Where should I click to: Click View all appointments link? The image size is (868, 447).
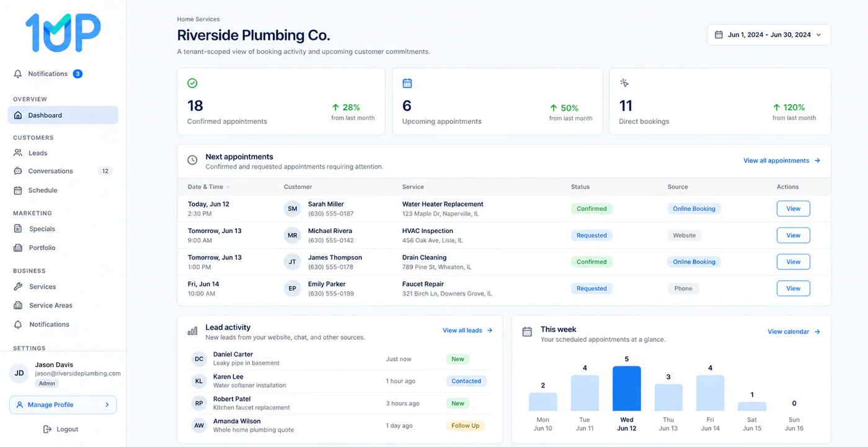(x=782, y=161)
